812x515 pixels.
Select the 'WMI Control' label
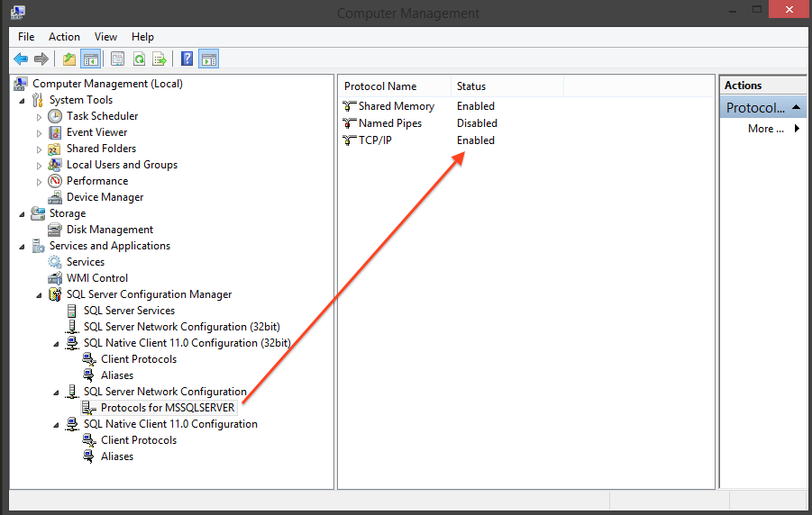(x=96, y=278)
